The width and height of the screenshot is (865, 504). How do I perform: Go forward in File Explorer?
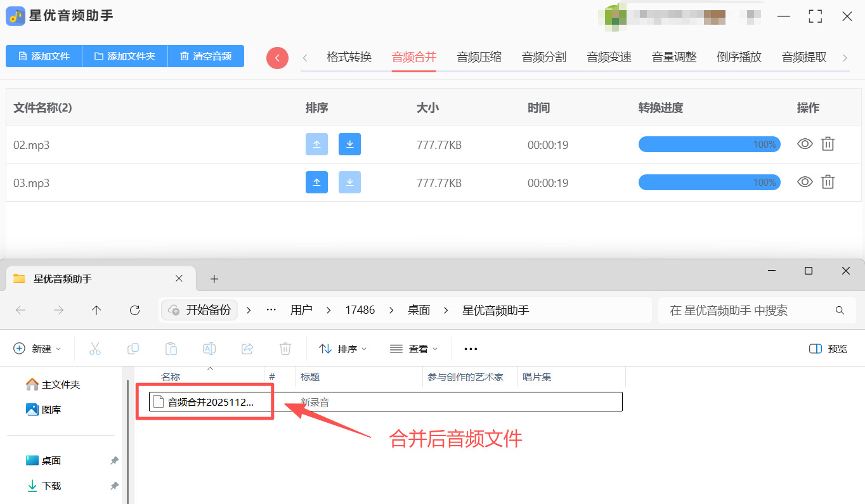(58, 310)
